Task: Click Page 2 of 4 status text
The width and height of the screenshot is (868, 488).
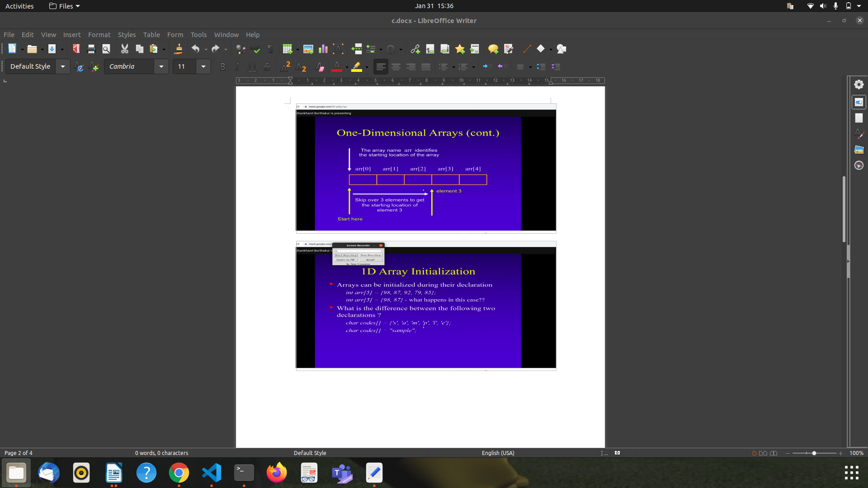Action: pos(19,453)
